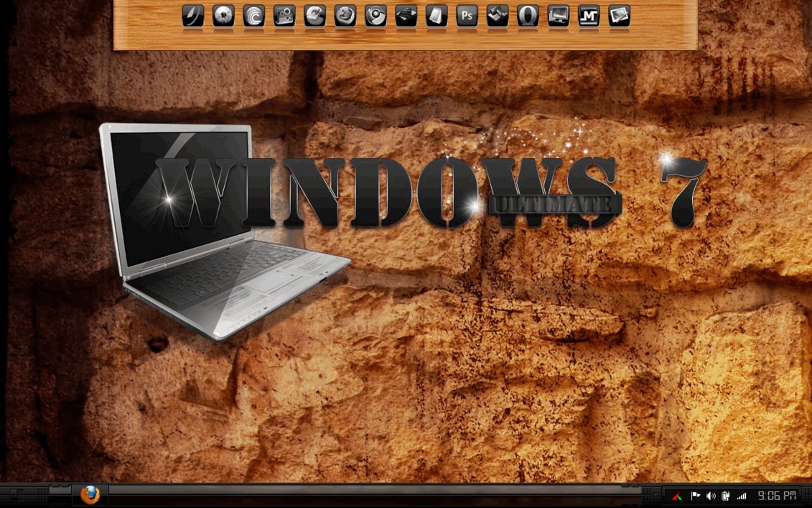The image size is (812, 508).
Task: Open the computer and hand dock icon
Action: (498, 16)
